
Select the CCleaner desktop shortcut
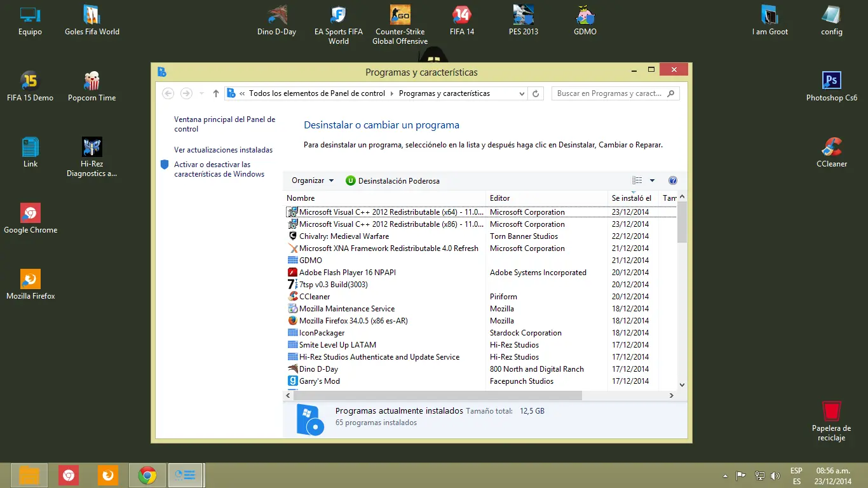(x=832, y=152)
